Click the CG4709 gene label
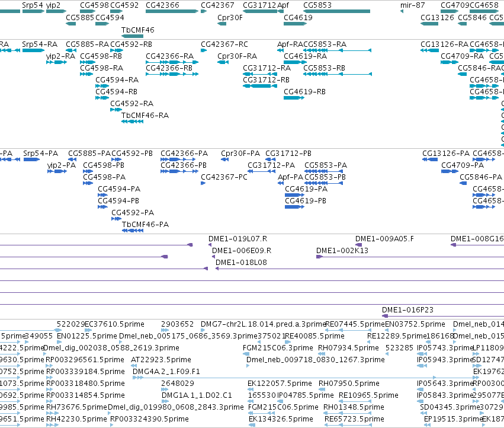This screenshot has height=428, width=504. (x=455, y=5)
